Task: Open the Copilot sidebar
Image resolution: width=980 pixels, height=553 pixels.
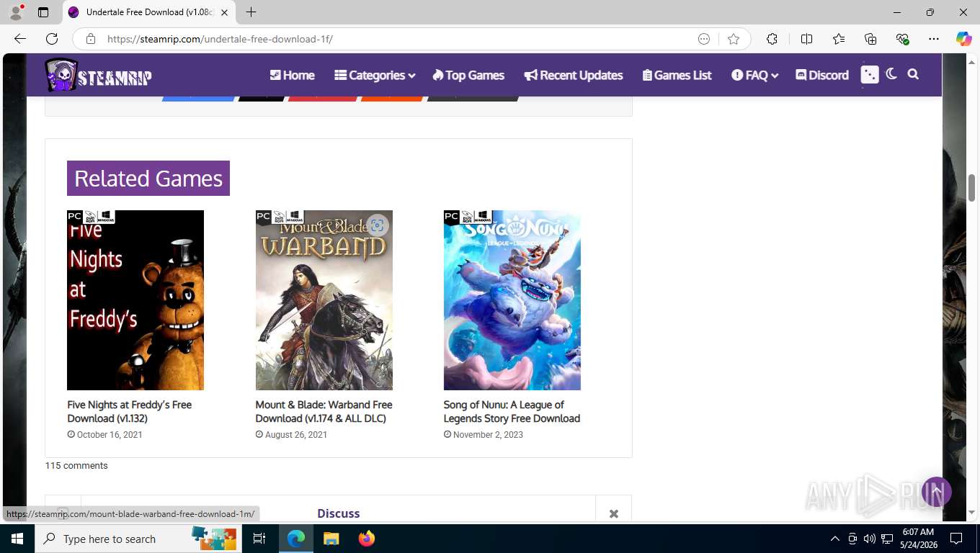Action: 964,39
